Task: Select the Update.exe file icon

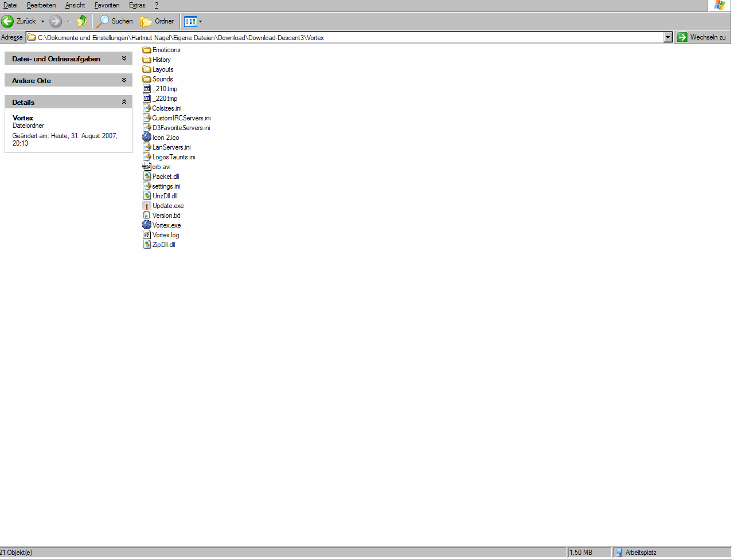Action: click(147, 206)
